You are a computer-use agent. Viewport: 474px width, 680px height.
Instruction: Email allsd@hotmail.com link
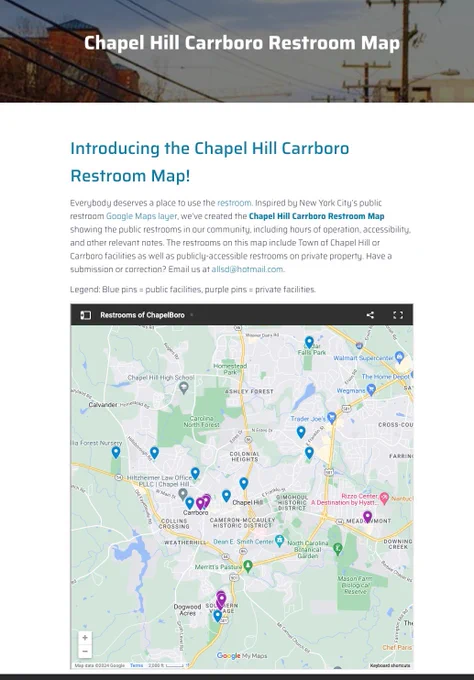tap(247, 269)
